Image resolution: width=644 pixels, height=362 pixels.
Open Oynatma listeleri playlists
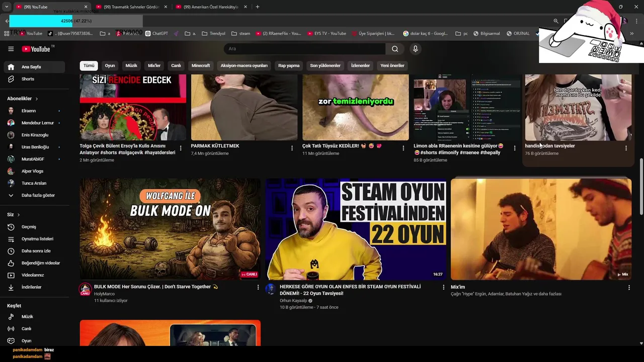coord(34,239)
